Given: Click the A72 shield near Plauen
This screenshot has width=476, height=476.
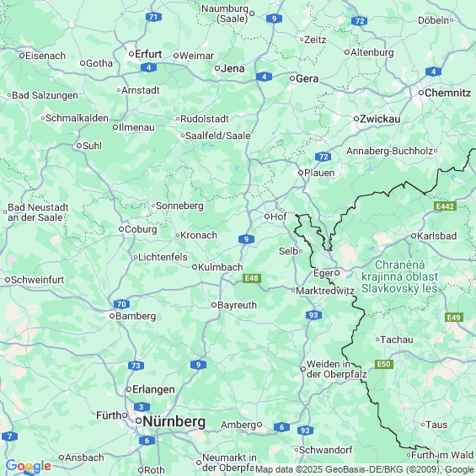Looking at the screenshot, I should coord(323,157).
